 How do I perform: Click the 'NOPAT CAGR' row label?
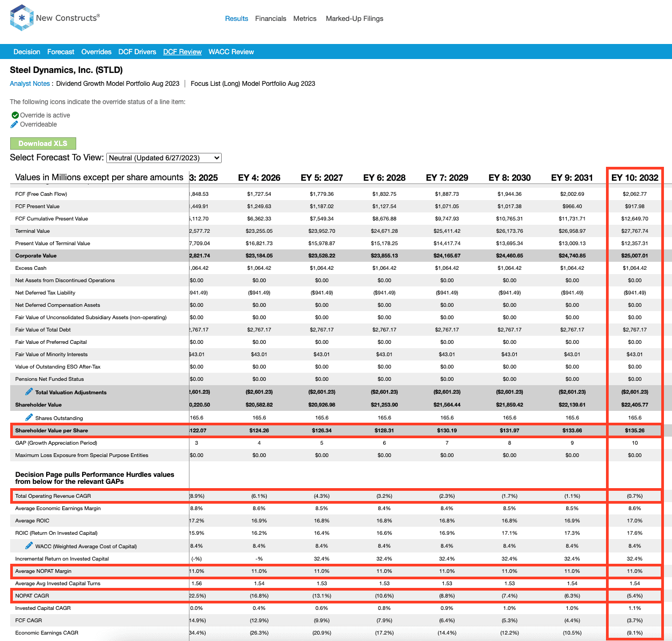pyautogui.click(x=32, y=596)
